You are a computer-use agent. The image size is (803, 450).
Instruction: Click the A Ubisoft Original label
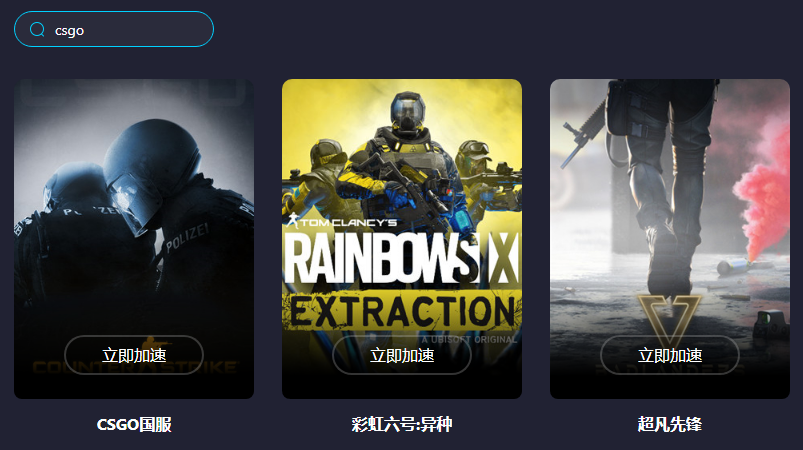coord(469,339)
